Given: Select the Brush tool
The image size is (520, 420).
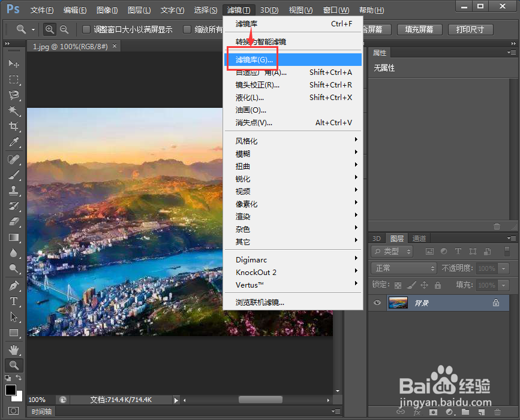Looking at the screenshot, I should click(14, 174).
